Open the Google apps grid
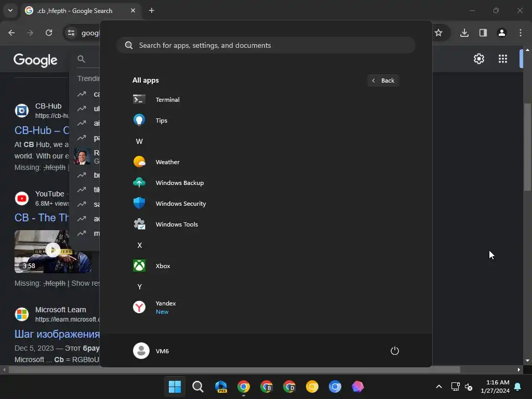The width and height of the screenshot is (532, 399). point(503,59)
